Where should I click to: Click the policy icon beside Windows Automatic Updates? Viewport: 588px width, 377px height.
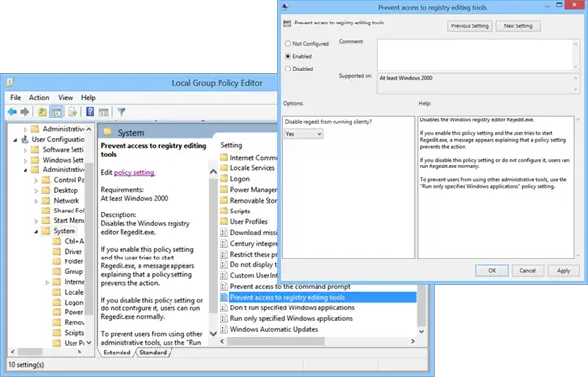click(x=224, y=329)
